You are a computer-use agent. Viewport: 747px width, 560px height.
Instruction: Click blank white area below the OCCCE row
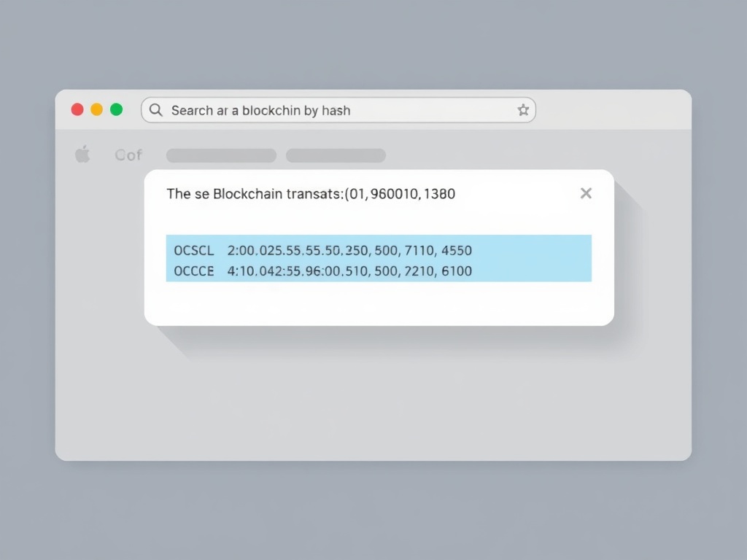point(379,303)
